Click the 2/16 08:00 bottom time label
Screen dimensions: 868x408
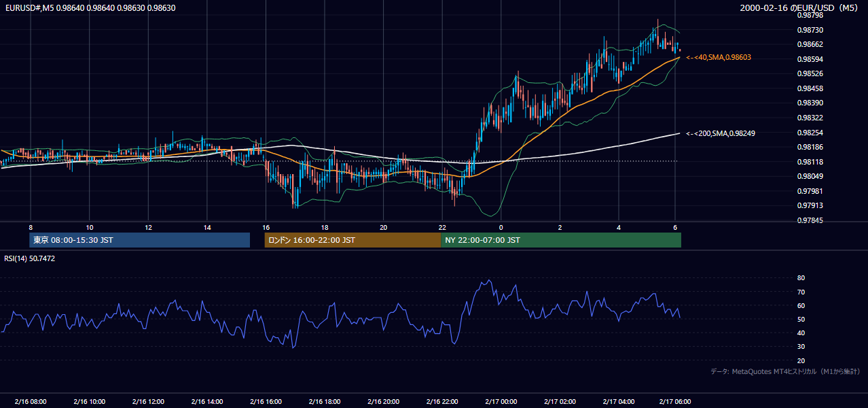coord(31,401)
